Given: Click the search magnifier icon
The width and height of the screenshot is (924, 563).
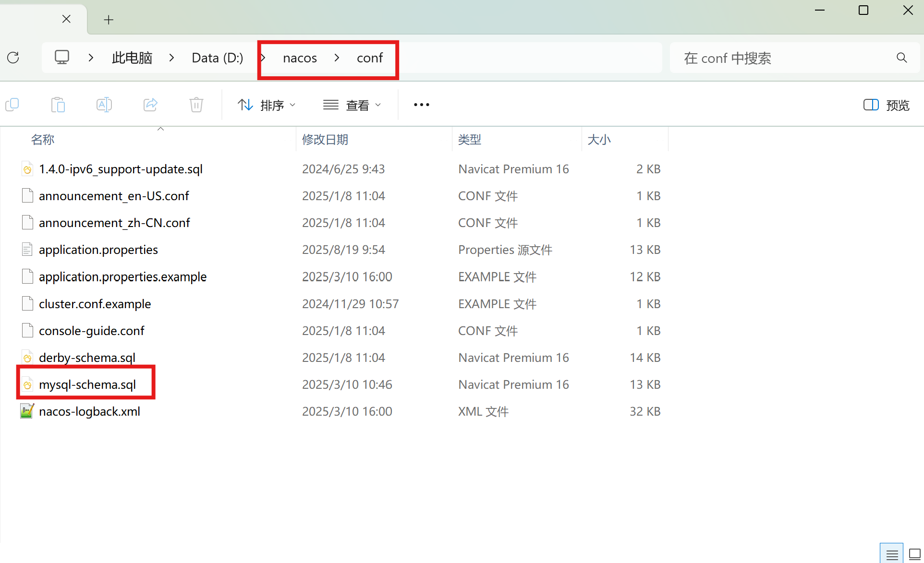Looking at the screenshot, I should click(x=901, y=58).
